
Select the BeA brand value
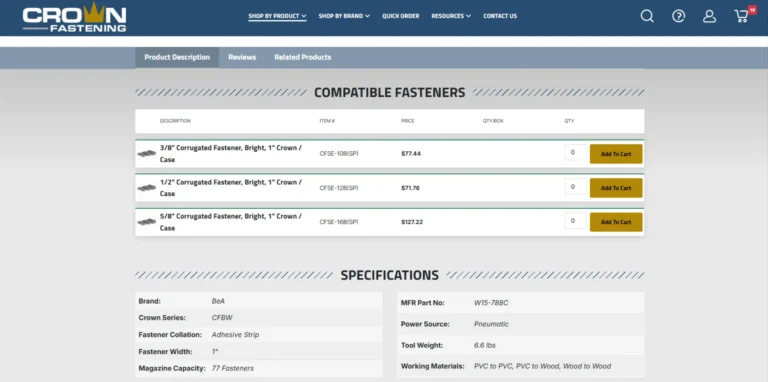218,301
